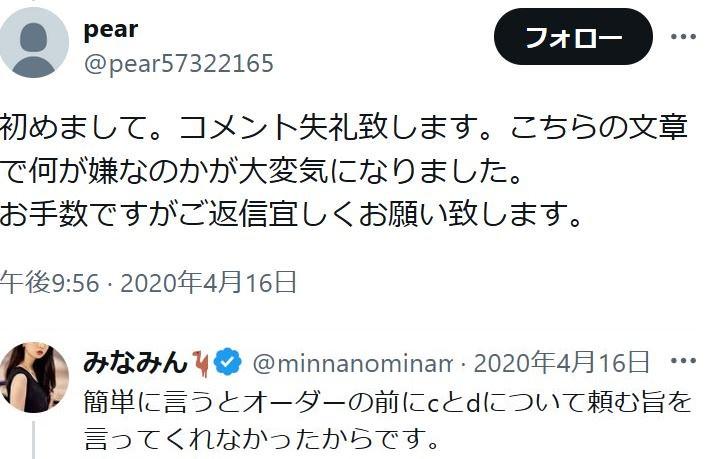710x459 pixels.
Task: Click the 午後9:56 timestamp
Action: pos(49,282)
